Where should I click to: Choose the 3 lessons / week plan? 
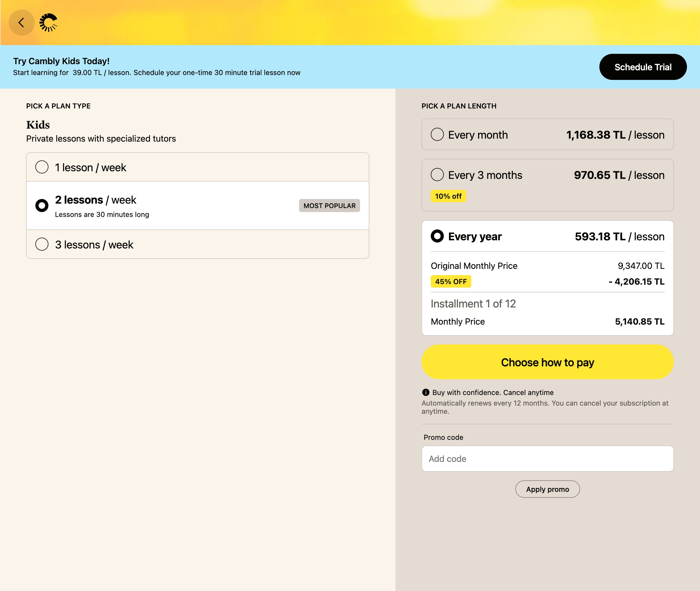(42, 244)
